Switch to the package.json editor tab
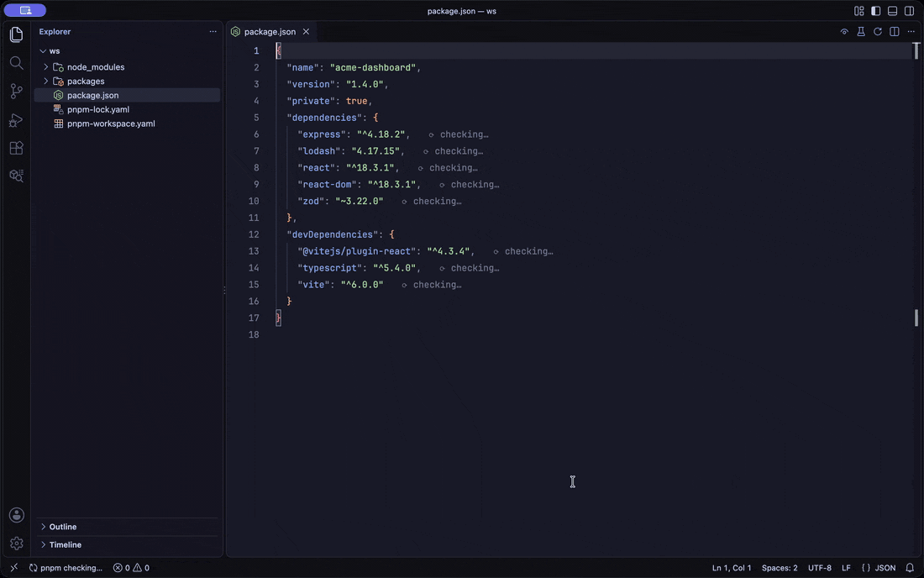924x578 pixels. (270, 32)
